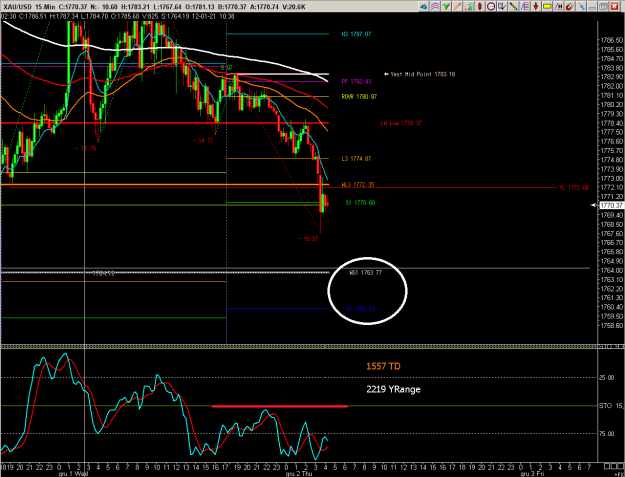Click the PP 1782.43 pivot label

coord(356,81)
